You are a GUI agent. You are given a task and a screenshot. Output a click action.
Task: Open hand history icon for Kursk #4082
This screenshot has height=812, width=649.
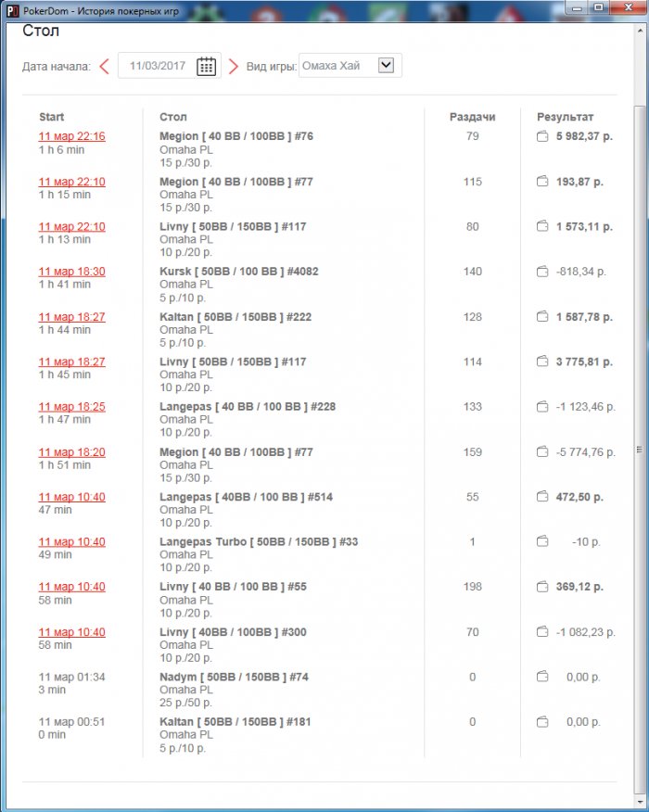[x=542, y=273]
